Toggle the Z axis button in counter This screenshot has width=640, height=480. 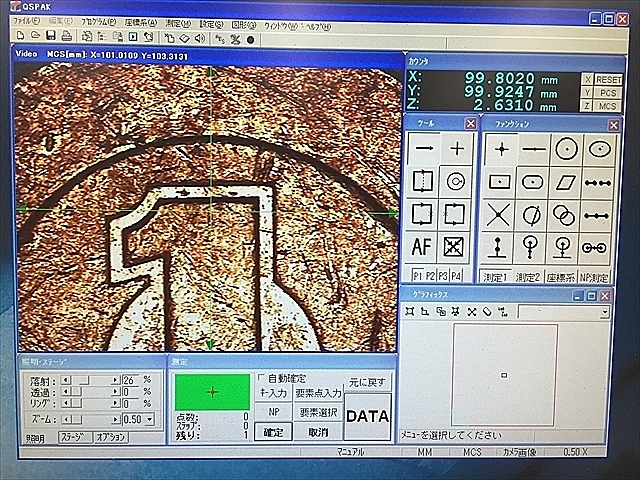[586, 106]
